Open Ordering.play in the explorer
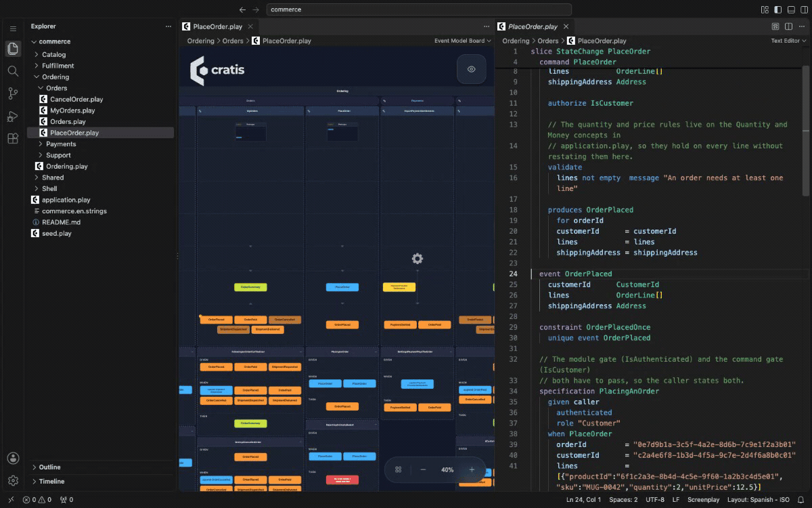This screenshot has width=812, height=508. pyautogui.click(x=100, y=166)
